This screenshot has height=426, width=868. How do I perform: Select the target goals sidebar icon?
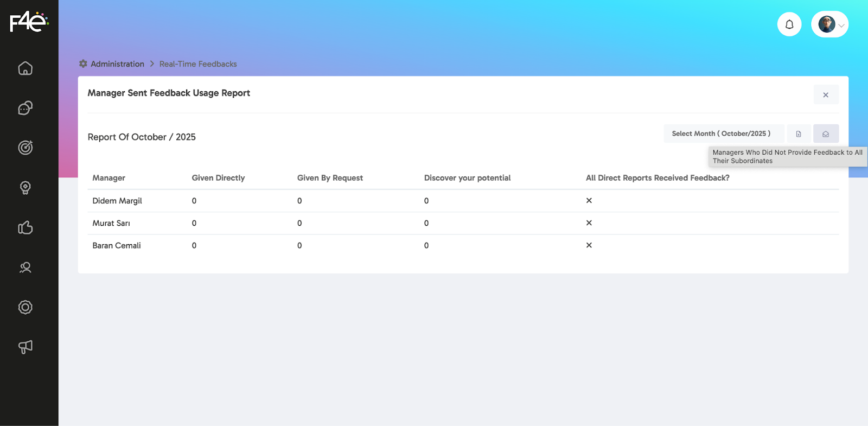coord(25,148)
